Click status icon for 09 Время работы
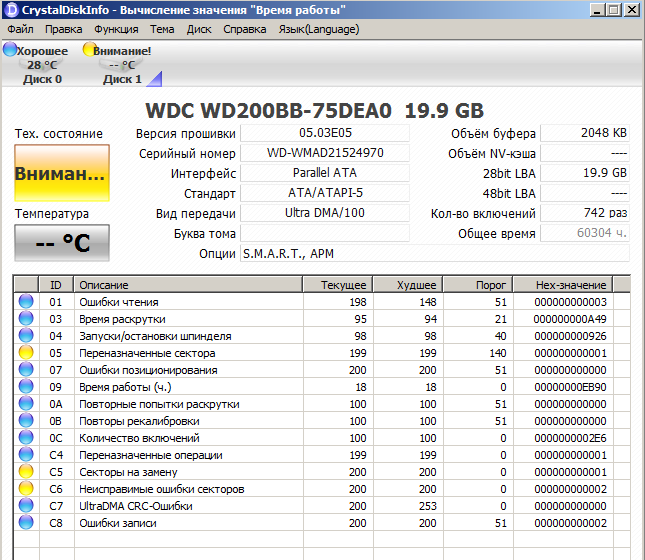 (26, 386)
